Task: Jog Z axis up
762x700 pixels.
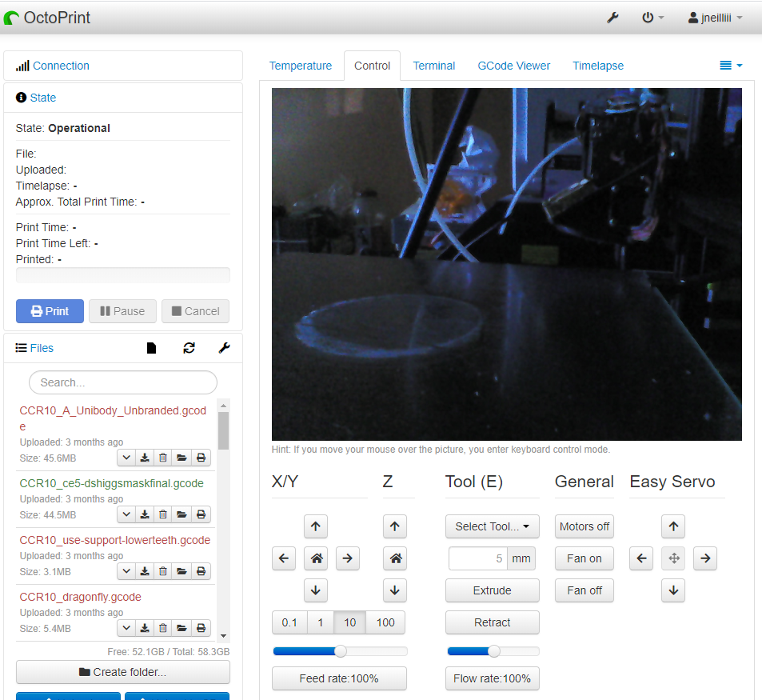Action: click(395, 526)
